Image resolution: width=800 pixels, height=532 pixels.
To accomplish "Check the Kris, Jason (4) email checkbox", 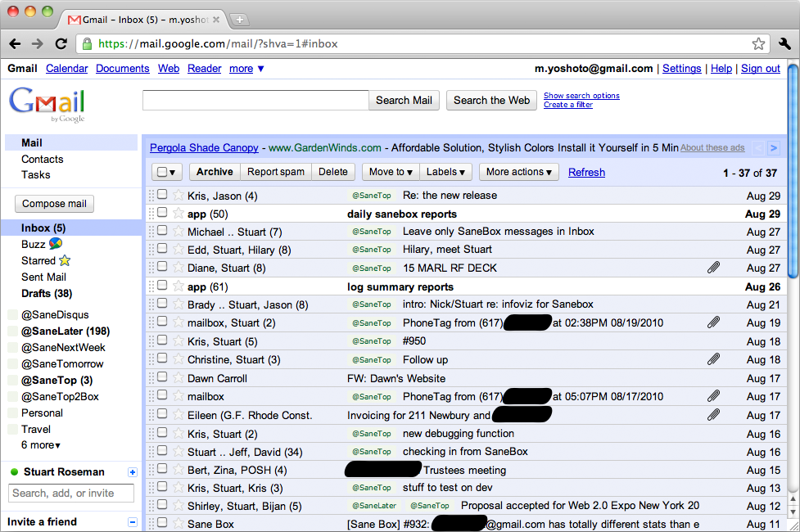I will click(x=162, y=194).
